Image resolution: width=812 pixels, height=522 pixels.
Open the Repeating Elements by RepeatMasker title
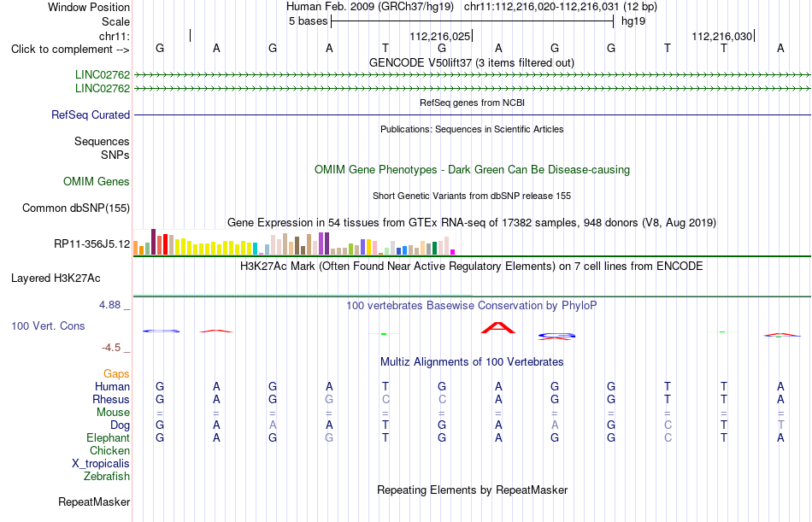[473, 490]
